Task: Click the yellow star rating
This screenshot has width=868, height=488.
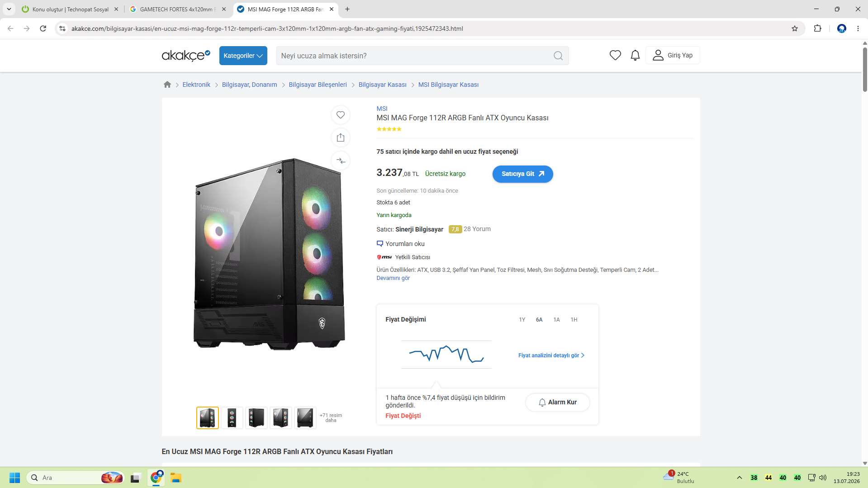Action: pyautogui.click(x=389, y=129)
